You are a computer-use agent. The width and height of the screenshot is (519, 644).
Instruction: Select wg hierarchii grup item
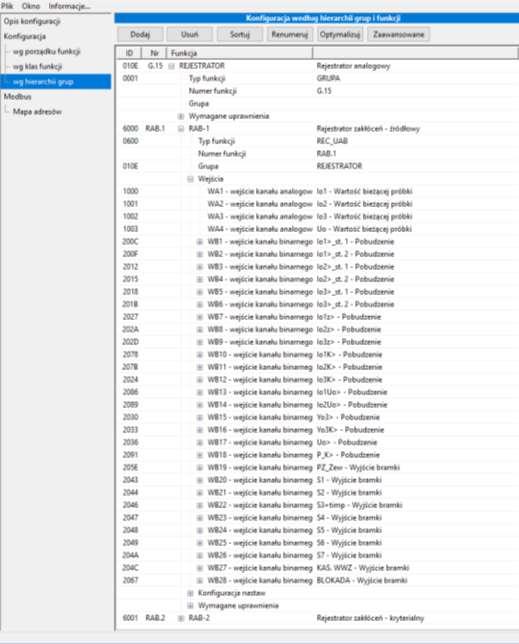[x=56, y=82]
